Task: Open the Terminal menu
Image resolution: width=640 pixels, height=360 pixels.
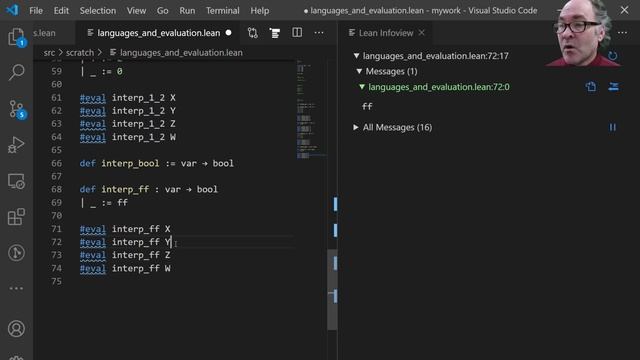Action: pyautogui.click(x=222, y=11)
